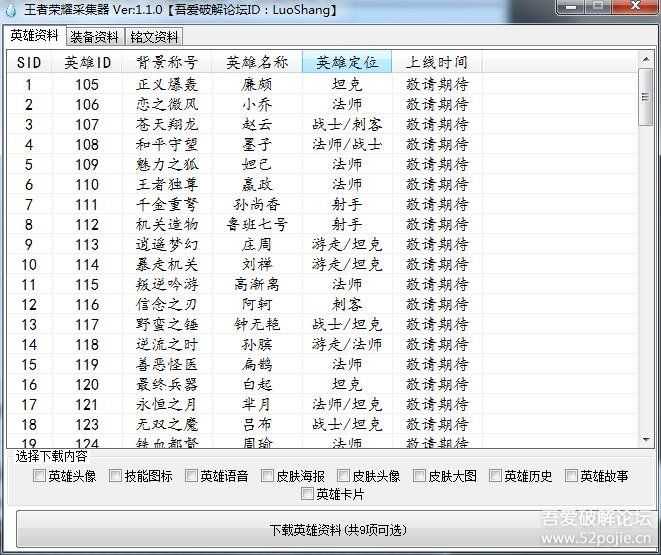The width and height of the screenshot is (661, 555).
Task: Click the title 逍遥梦幻
Action: point(167,244)
